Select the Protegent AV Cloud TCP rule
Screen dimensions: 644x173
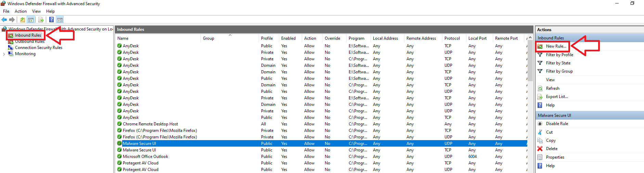[x=322, y=163]
